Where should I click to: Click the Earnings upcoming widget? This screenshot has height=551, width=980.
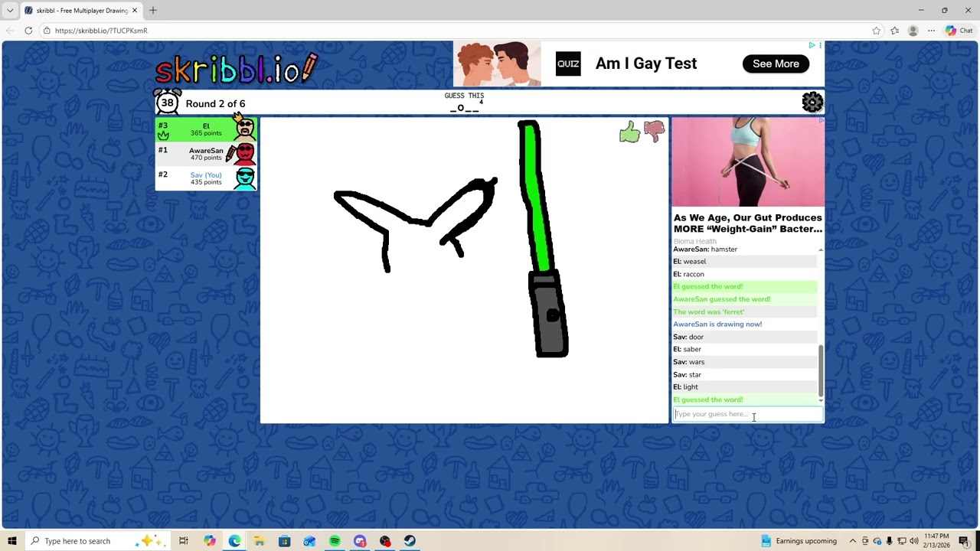[x=799, y=541]
